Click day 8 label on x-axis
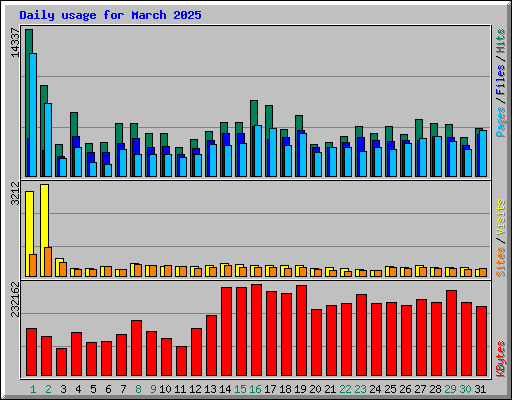Image resolution: width=512 pixels, height=400 pixels. 138,389
